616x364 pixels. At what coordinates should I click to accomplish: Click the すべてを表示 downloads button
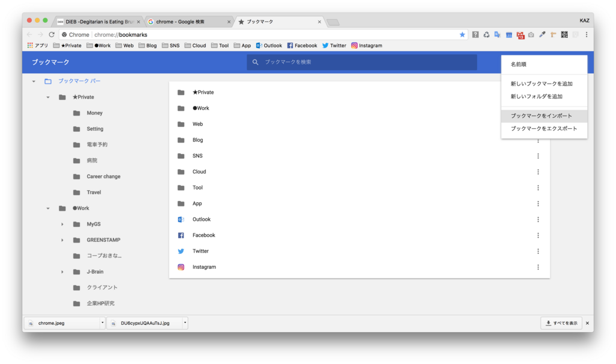point(561,323)
